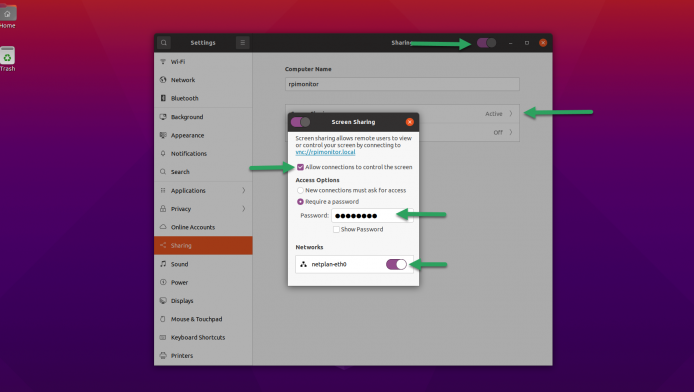694x392 pixels.
Task: Click the netplan-eth0 network name
Action: click(329, 264)
